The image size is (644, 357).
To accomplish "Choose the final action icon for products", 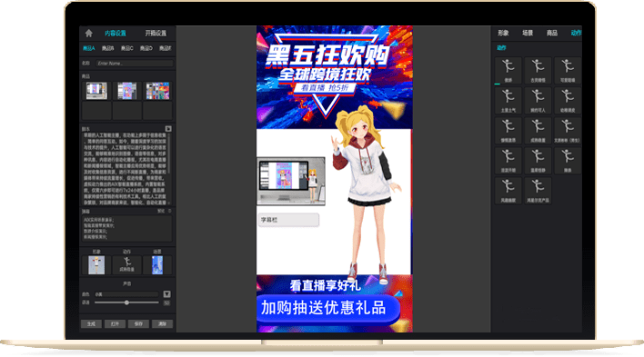I will point(538,191).
